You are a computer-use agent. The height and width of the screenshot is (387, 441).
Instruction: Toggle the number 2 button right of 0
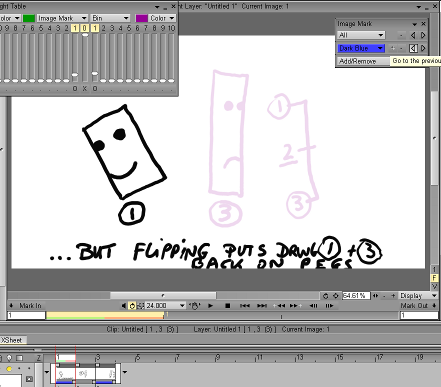point(103,28)
